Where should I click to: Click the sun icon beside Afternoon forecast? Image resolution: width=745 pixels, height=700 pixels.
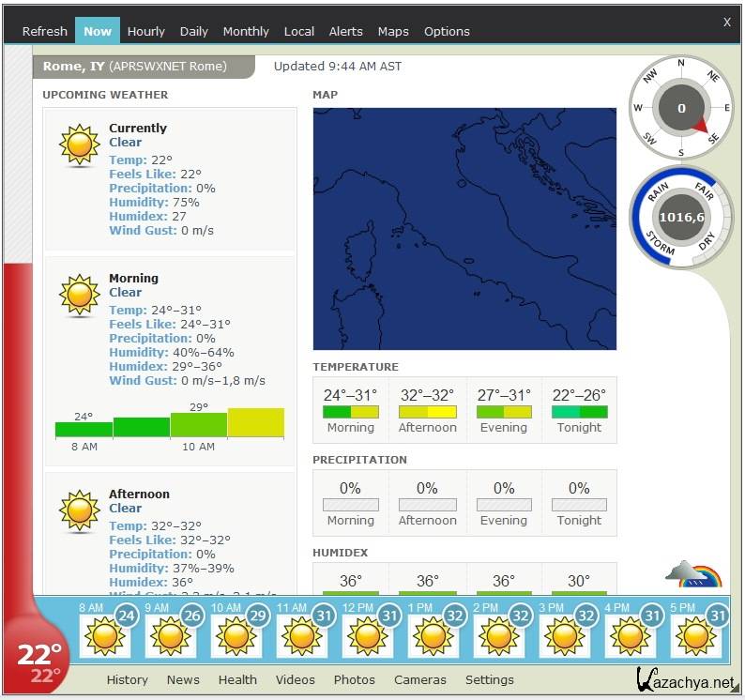[x=79, y=510]
